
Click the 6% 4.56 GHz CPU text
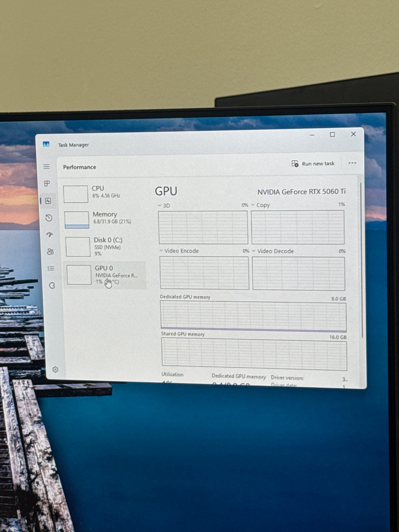106,196
